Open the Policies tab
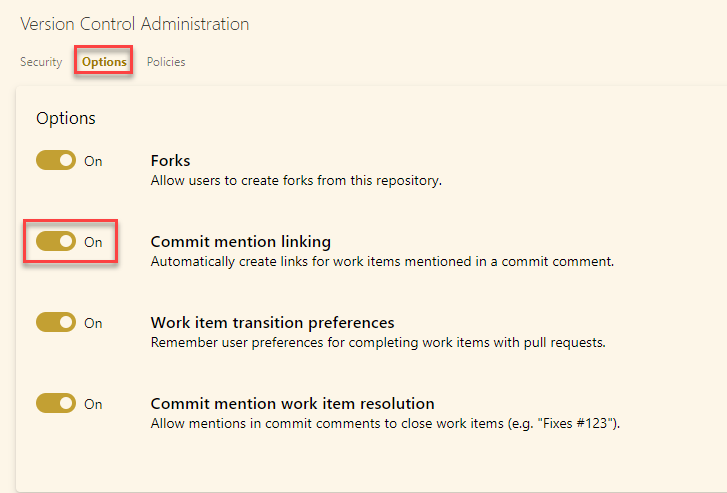The width and height of the screenshot is (727, 493). (166, 62)
